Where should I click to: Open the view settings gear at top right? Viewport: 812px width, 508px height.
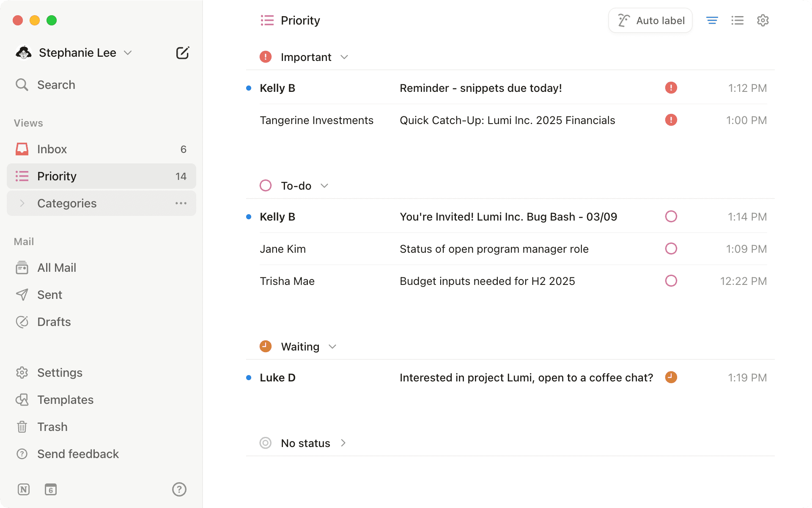click(x=763, y=20)
